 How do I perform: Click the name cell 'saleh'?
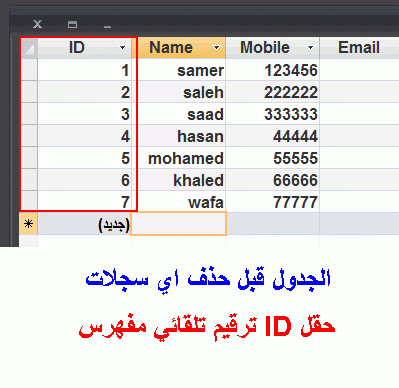(x=179, y=92)
